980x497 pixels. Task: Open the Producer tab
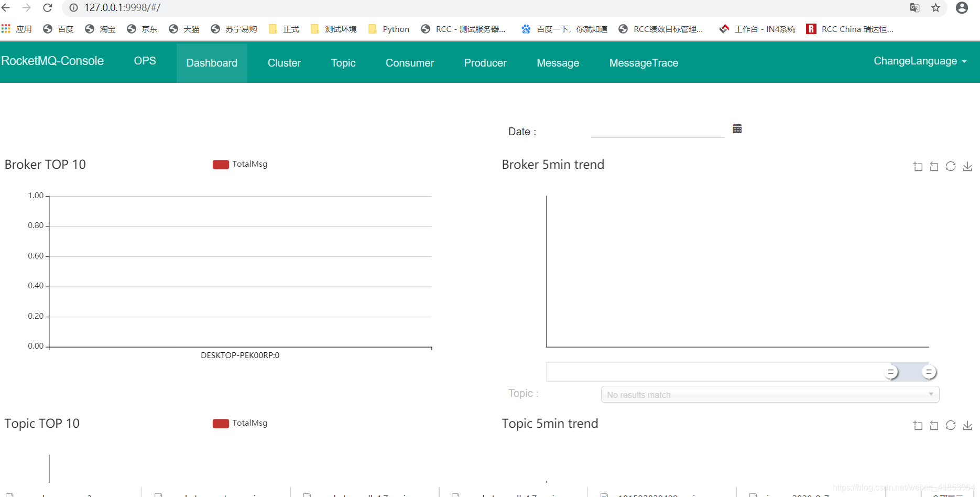pos(485,63)
